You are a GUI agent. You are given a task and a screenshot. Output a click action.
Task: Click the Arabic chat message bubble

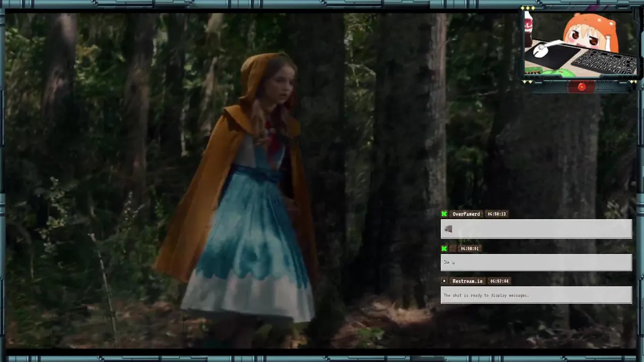click(x=536, y=262)
